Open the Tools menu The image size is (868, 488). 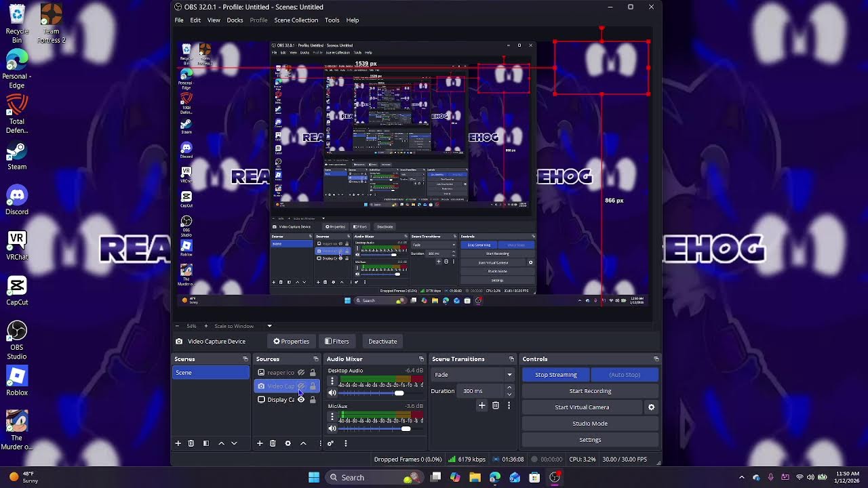pos(332,20)
